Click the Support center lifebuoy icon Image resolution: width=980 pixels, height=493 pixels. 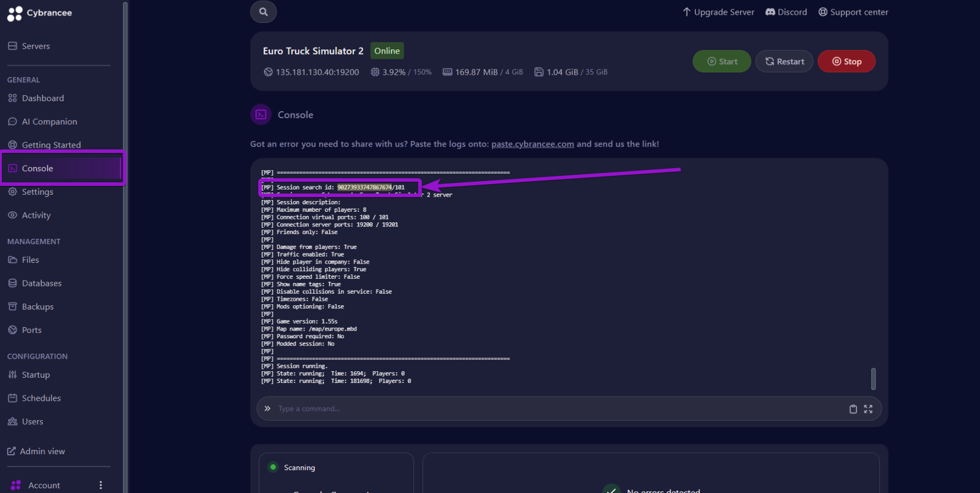tap(823, 12)
